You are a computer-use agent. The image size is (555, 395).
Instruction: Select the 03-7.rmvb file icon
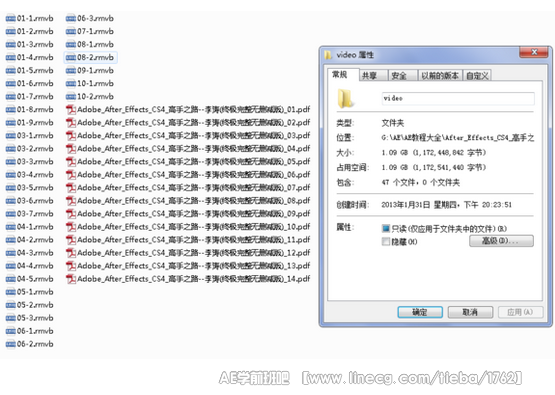click(11, 214)
